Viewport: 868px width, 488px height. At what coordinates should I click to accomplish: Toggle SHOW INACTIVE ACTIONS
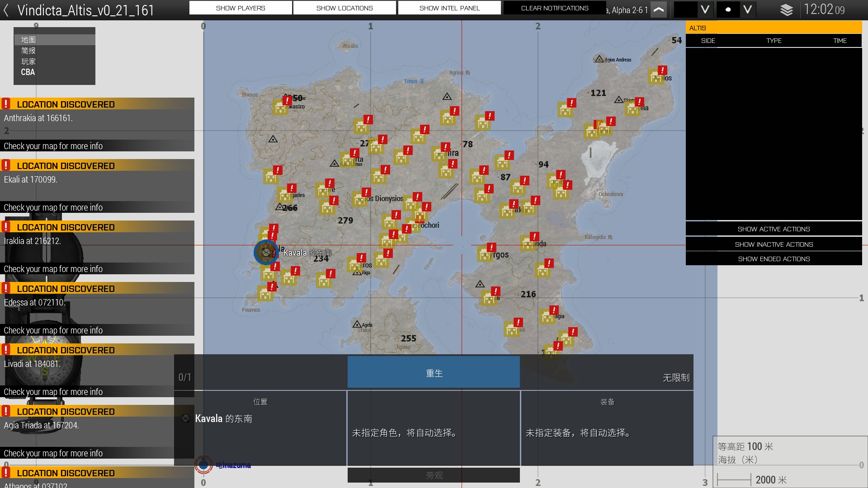point(774,244)
